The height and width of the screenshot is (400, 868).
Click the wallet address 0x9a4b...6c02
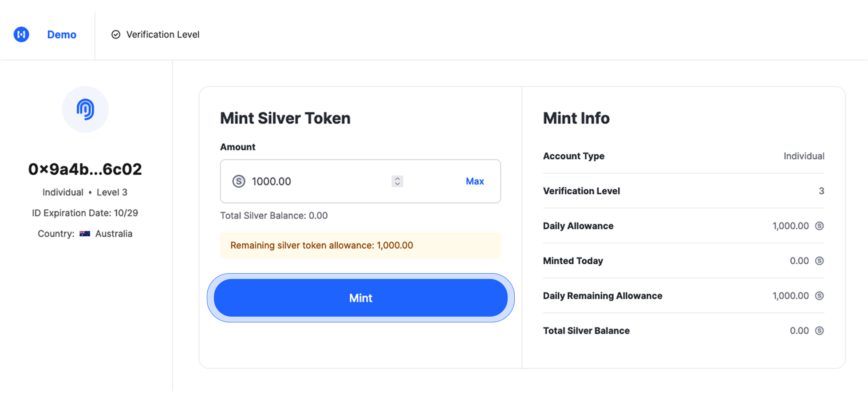click(x=85, y=169)
